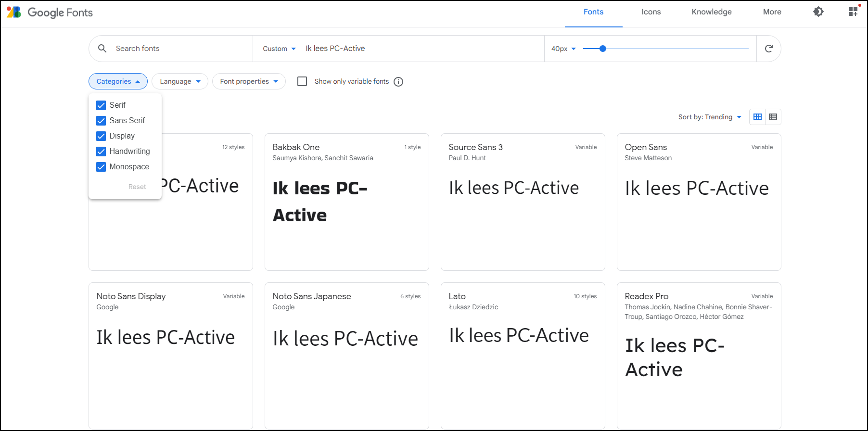Screen dimensions: 868x431
Task: Uncheck the Display category
Action: [101, 136]
